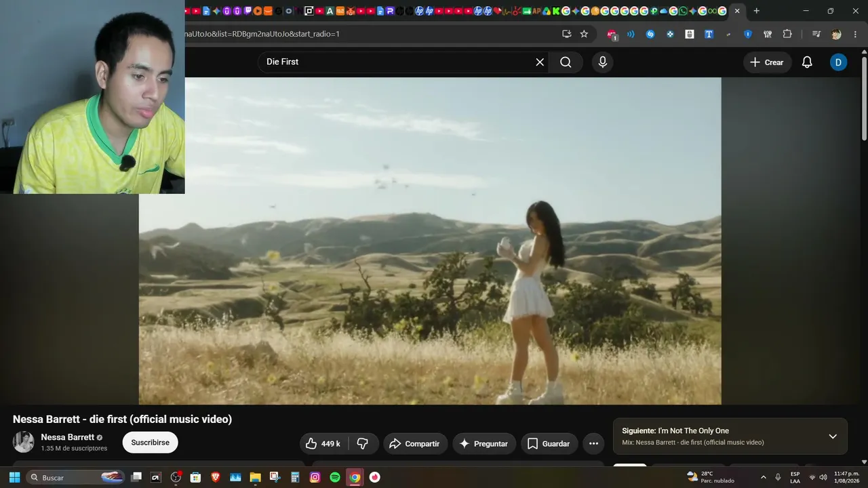The image size is (868, 488).
Task: Expand the Siguiente mix playlist chevron
Action: coord(833,436)
